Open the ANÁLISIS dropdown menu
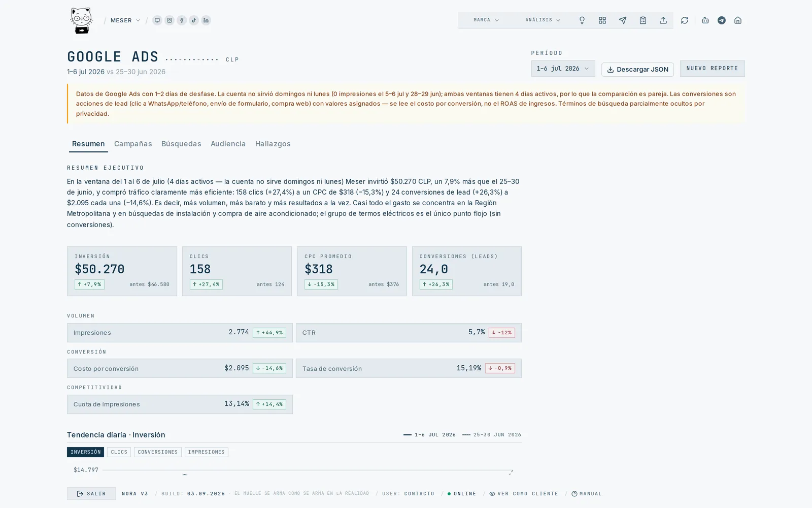812x508 pixels. (x=543, y=20)
